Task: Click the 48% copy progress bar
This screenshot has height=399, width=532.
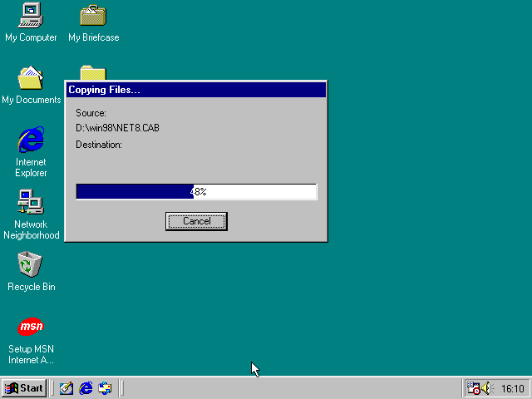Action: pos(196,192)
